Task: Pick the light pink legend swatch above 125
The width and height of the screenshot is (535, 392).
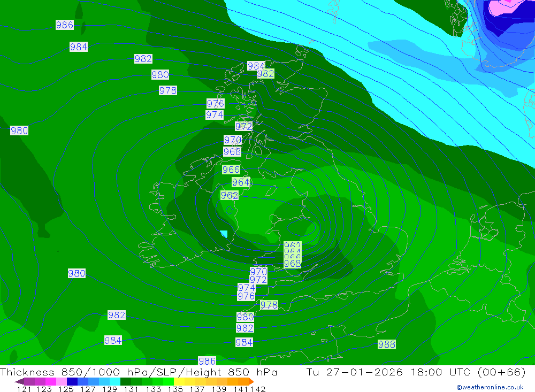Action: tap(62, 381)
